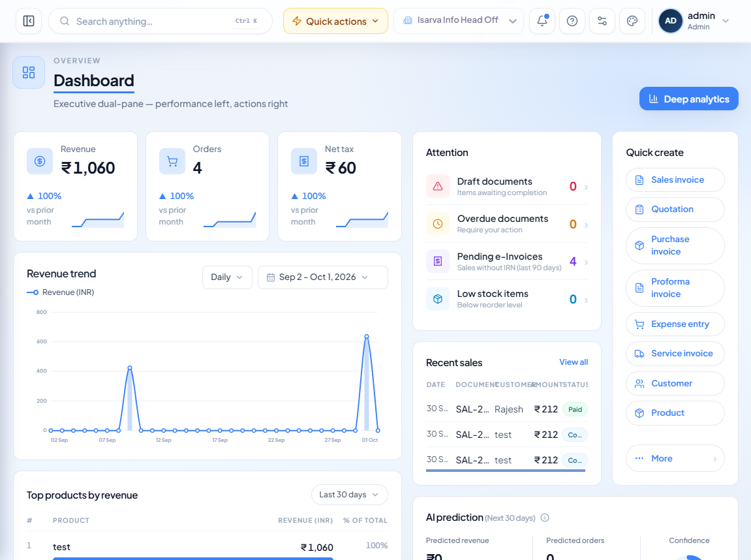The width and height of the screenshot is (751, 560).
Task: Toggle the Revenue (INR) legend series
Action: (x=60, y=292)
